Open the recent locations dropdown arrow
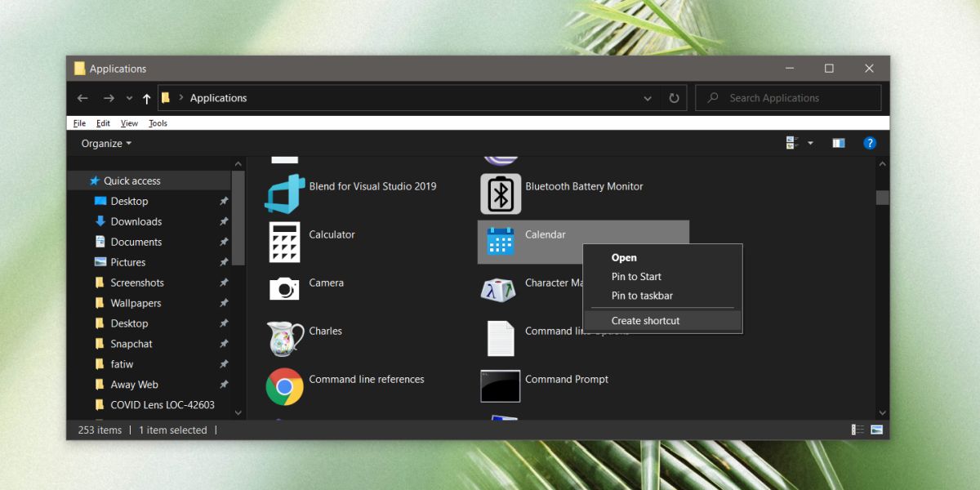This screenshot has width=980, height=490. click(129, 98)
